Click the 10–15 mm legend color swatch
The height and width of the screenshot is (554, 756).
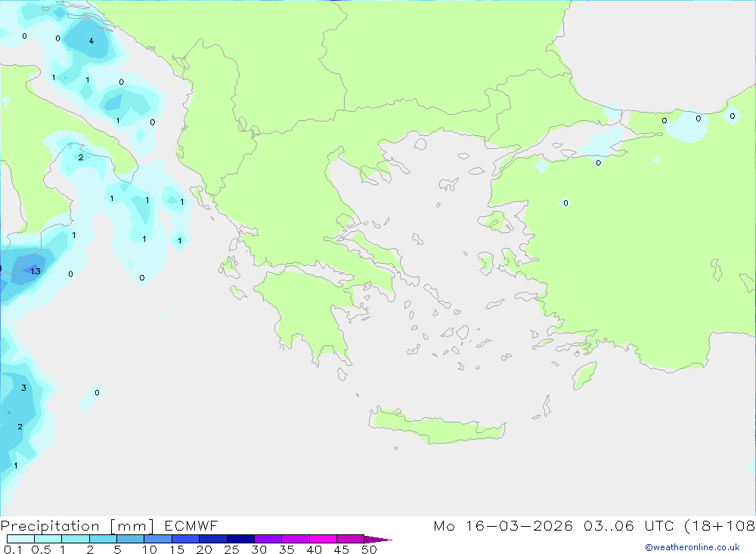click(158, 539)
